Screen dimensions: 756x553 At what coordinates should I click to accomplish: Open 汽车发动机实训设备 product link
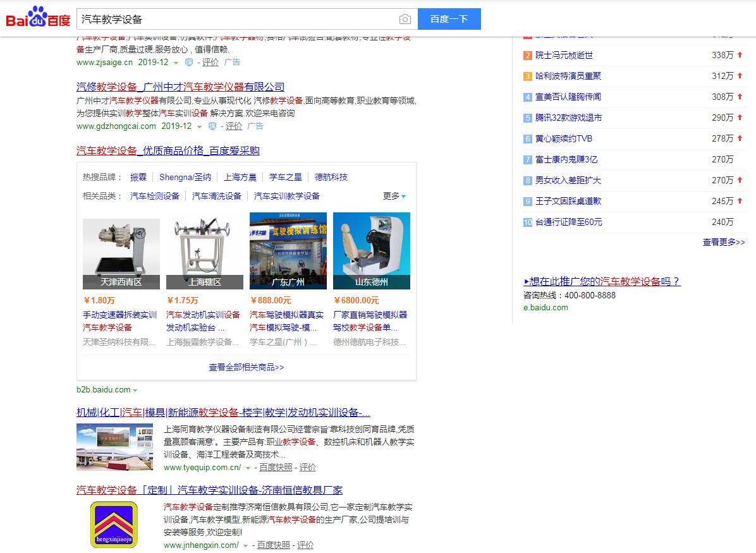(203, 321)
